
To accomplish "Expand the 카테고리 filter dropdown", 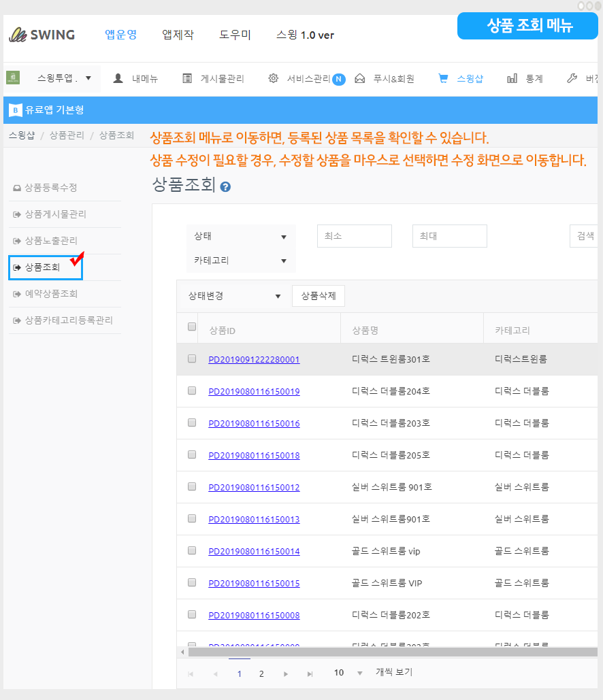I will pos(241,261).
